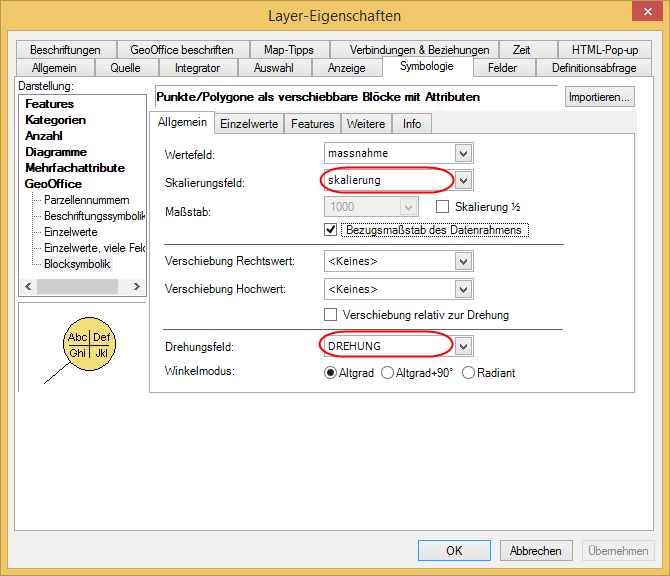
Task: Switch to the Beschriftungen tab
Action: [65, 50]
